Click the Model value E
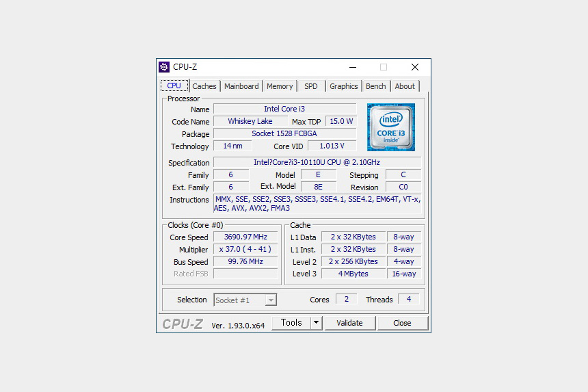Image resolution: width=588 pixels, height=392 pixels. click(x=319, y=174)
